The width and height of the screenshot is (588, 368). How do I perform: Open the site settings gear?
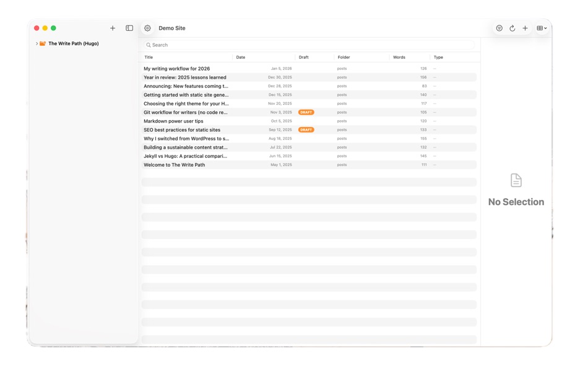tap(147, 28)
